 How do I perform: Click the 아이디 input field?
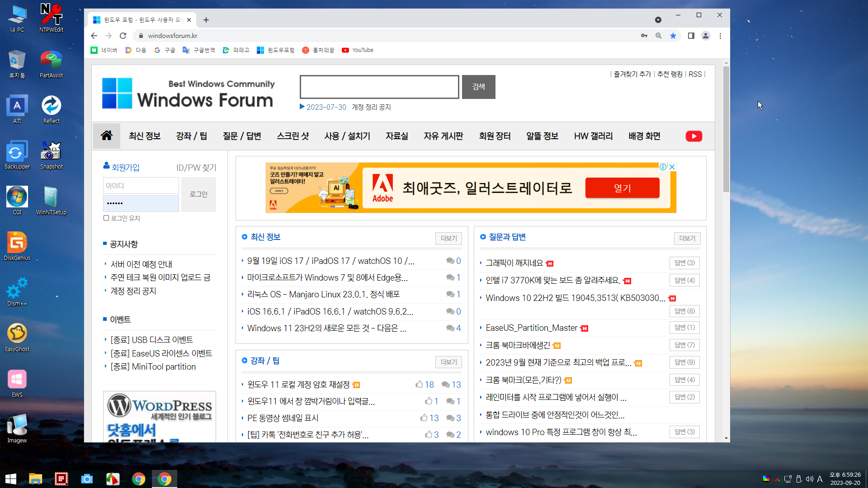coord(141,186)
